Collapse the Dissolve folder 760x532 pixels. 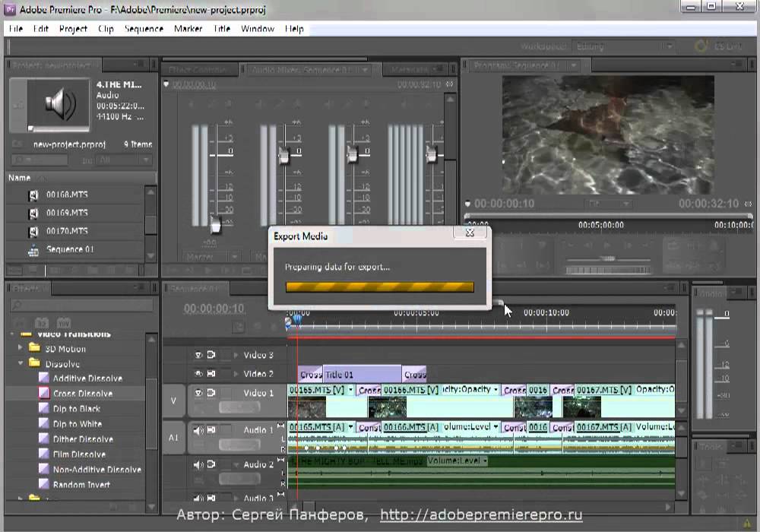(20, 363)
